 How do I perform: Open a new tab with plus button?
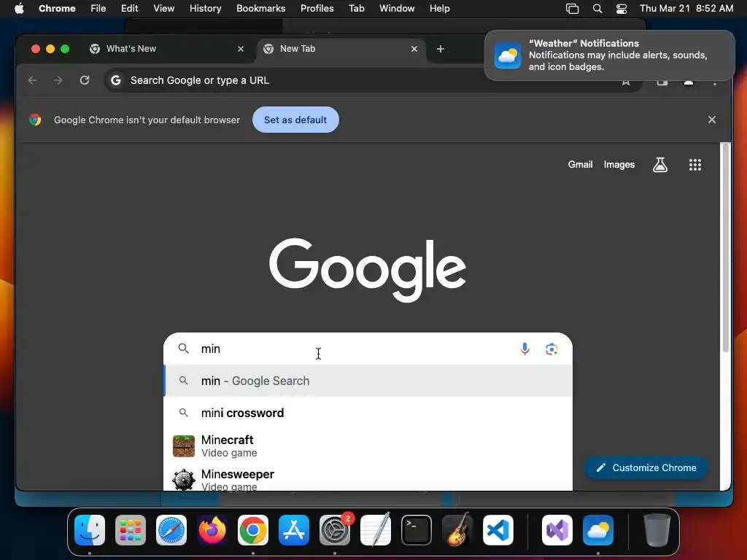tap(440, 49)
